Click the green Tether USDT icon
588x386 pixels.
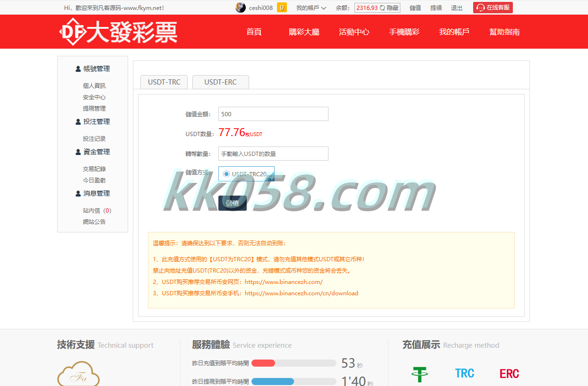(419, 374)
